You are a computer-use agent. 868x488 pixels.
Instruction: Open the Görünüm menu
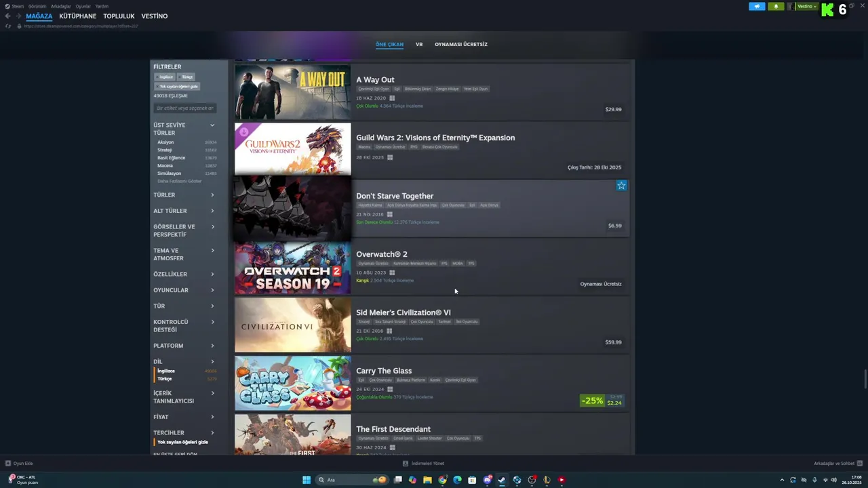(37, 6)
